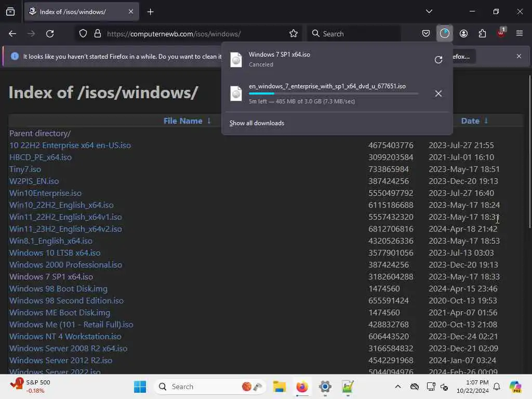Download Win10_22H2_English_x64.iso
This screenshot has height=399, width=532.
(61, 205)
